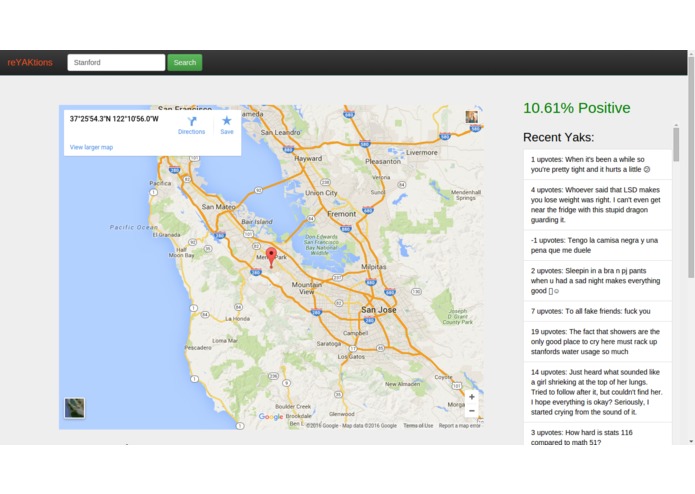Click the Pacific Ocean map label
This screenshot has width=695, height=494.
[133, 227]
